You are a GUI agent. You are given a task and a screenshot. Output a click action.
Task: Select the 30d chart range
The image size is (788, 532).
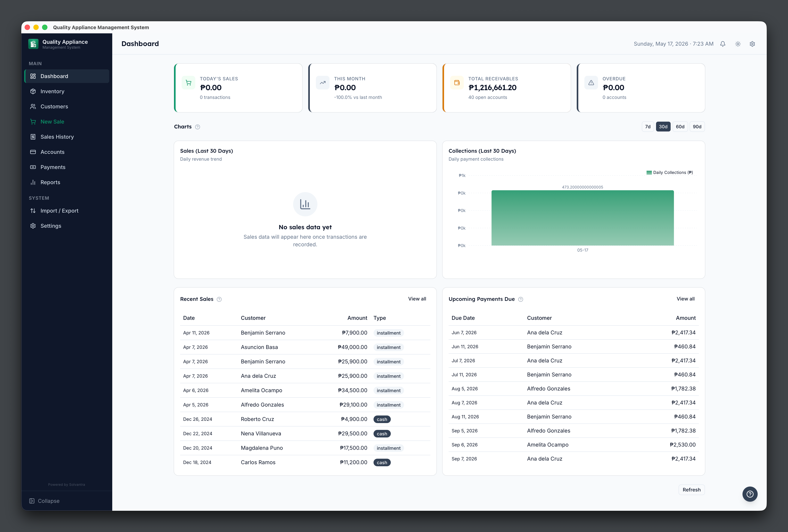pyautogui.click(x=663, y=127)
